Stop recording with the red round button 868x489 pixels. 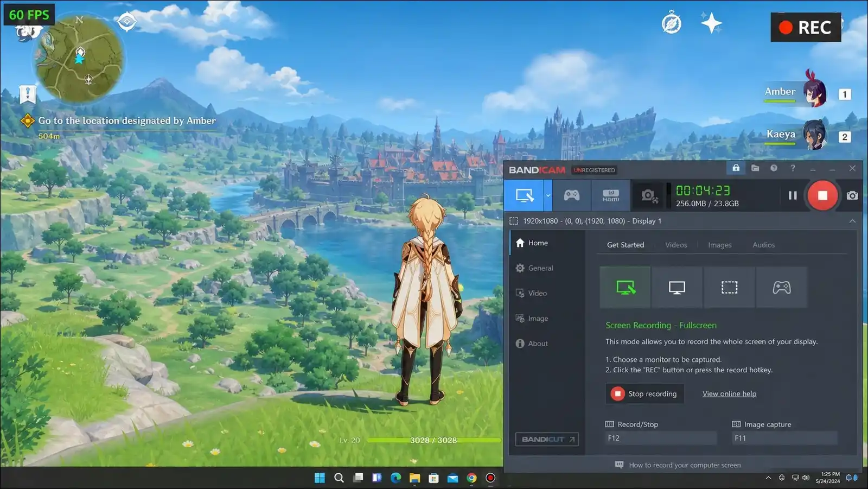click(822, 195)
